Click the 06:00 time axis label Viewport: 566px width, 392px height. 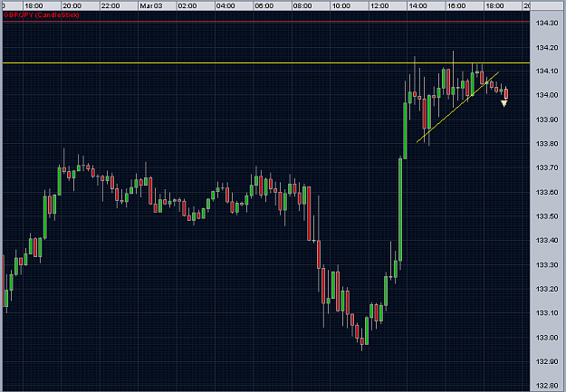click(264, 5)
